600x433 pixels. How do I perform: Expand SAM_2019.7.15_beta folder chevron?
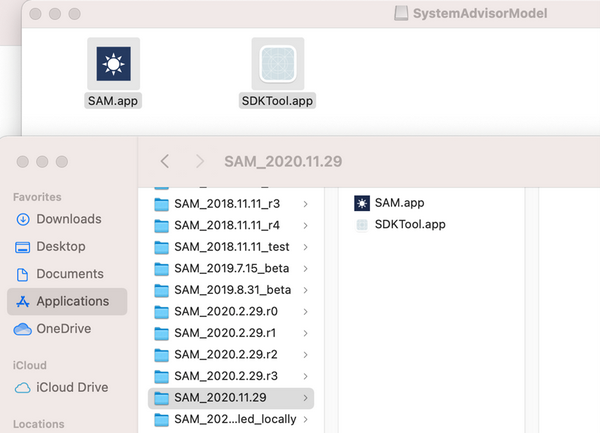304,269
